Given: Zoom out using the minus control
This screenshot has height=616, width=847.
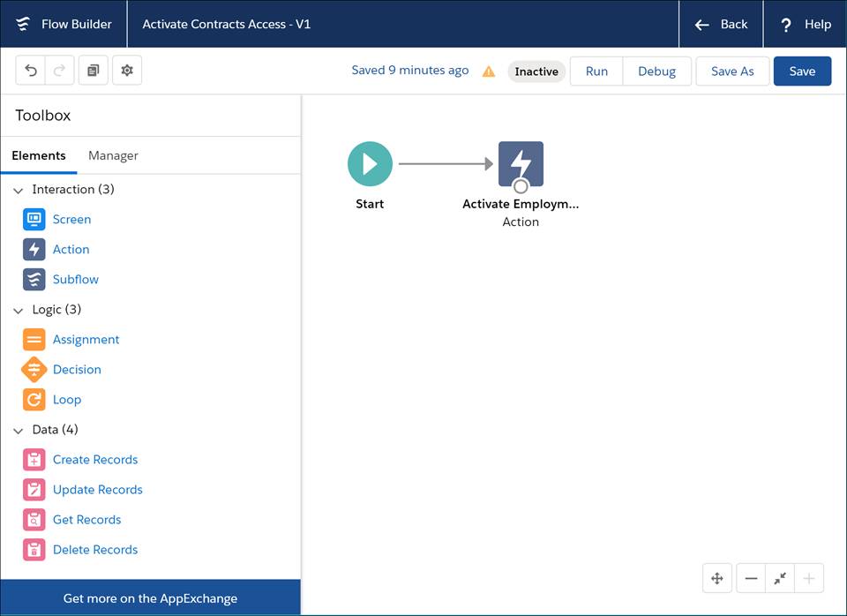Looking at the screenshot, I should 750,578.
